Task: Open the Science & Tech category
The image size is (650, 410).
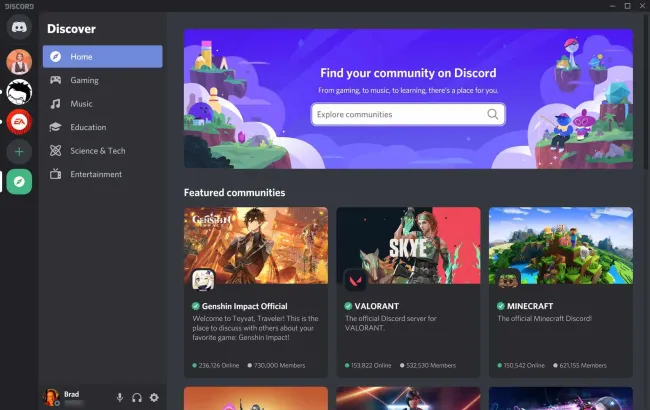Action: coord(102,150)
